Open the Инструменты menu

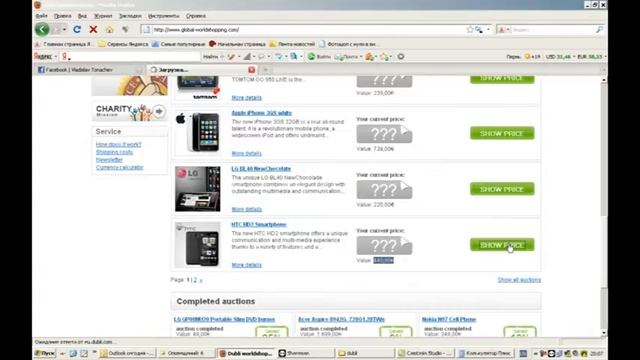(163, 16)
